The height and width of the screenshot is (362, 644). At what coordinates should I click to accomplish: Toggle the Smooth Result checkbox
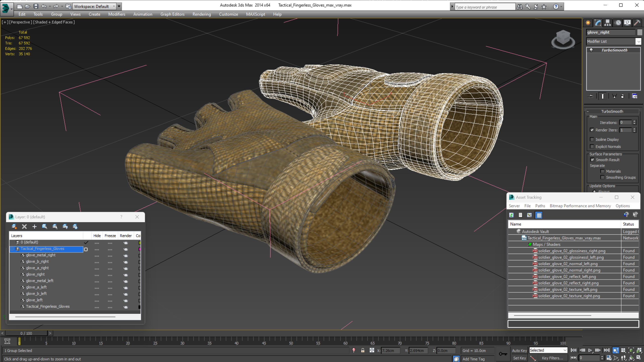click(592, 160)
